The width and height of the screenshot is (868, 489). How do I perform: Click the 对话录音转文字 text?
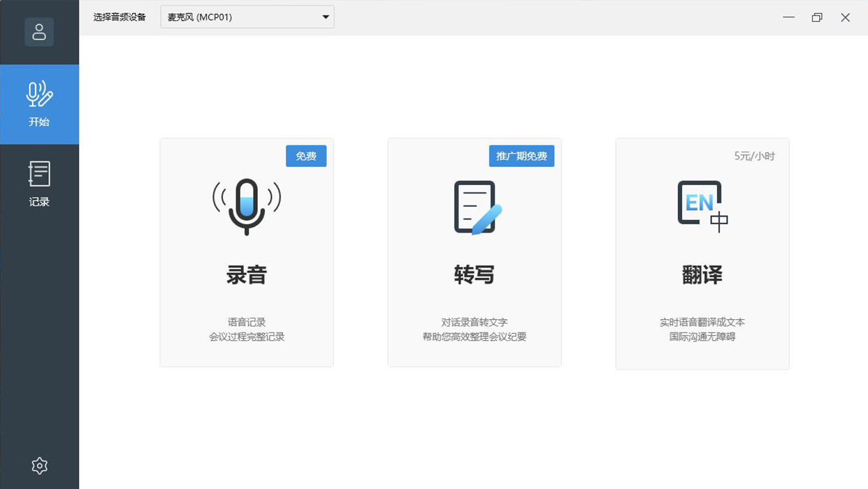[x=475, y=322]
